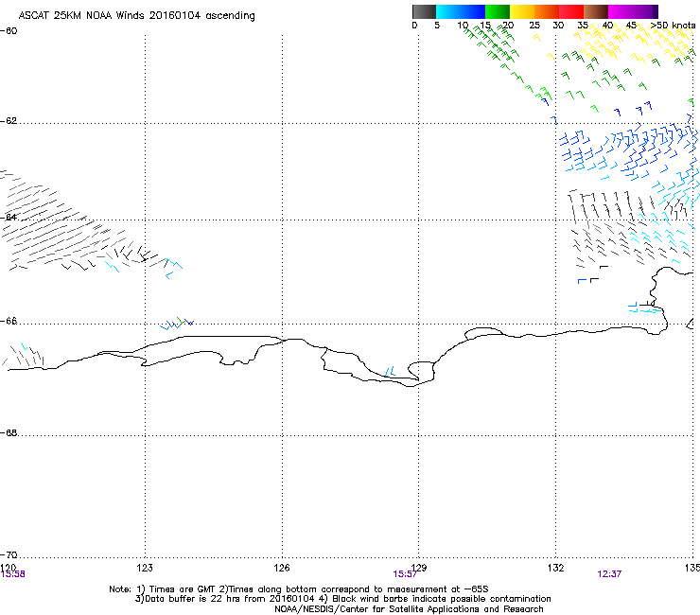This screenshot has width=700, height=615.
Task: Click the 129 longitude label
Action: click(x=419, y=568)
